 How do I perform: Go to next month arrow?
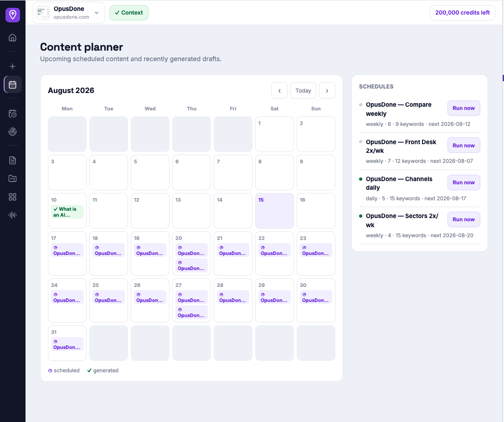click(x=327, y=90)
